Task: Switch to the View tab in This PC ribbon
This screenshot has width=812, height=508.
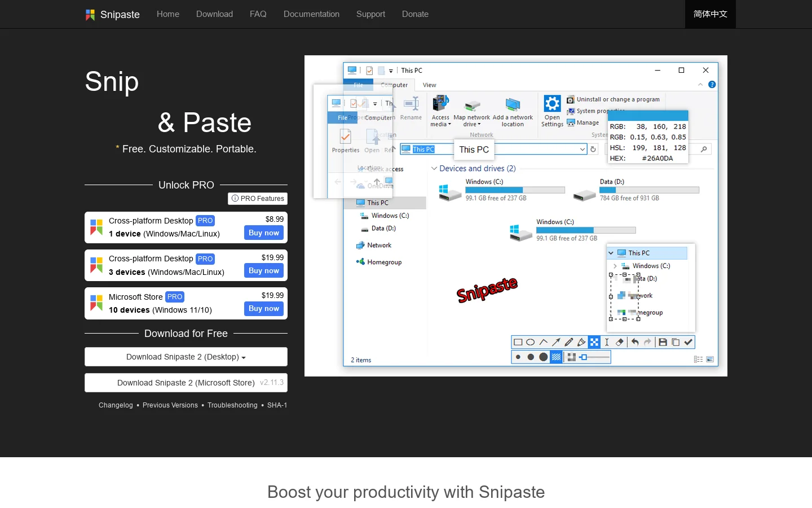Action: click(430, 85)
